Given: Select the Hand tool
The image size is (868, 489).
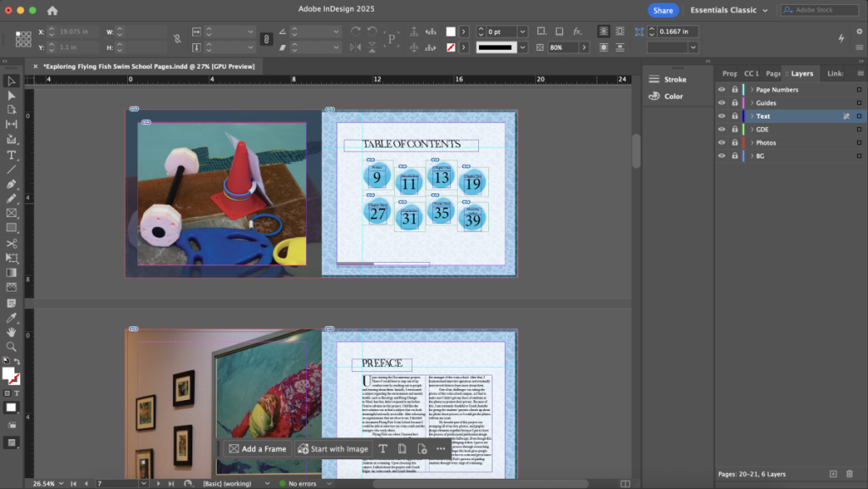Looking at the screenshot, I should [x=11, y=332].
